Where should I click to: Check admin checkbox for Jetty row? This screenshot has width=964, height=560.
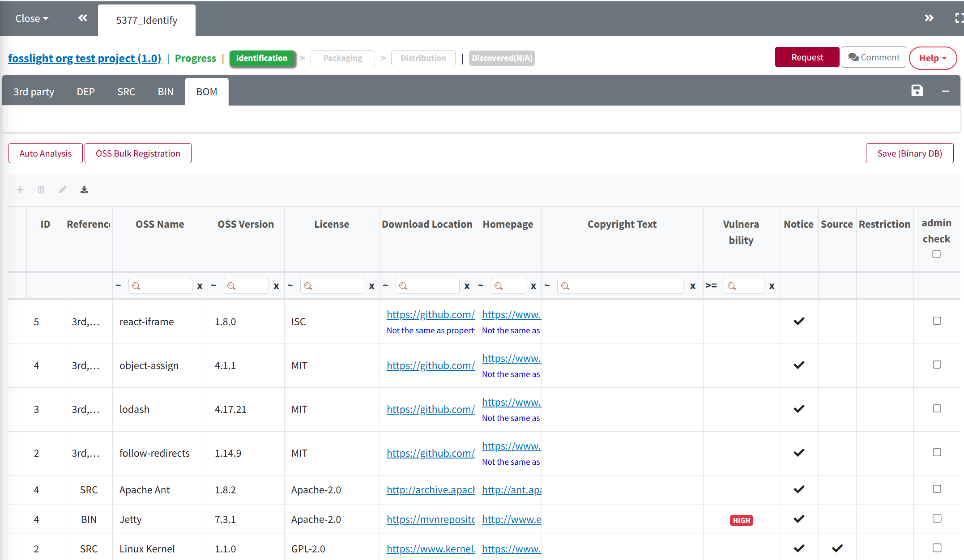(x=937, y=518)
